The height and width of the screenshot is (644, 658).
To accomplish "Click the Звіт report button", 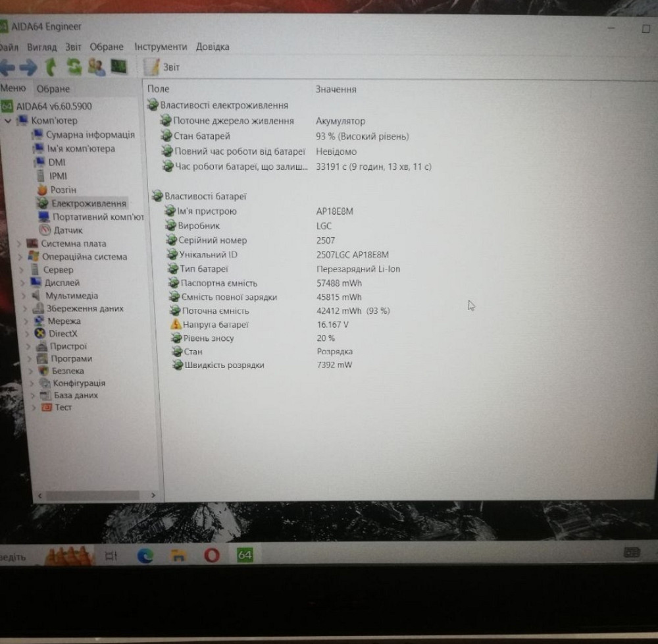I will (164, 67).
